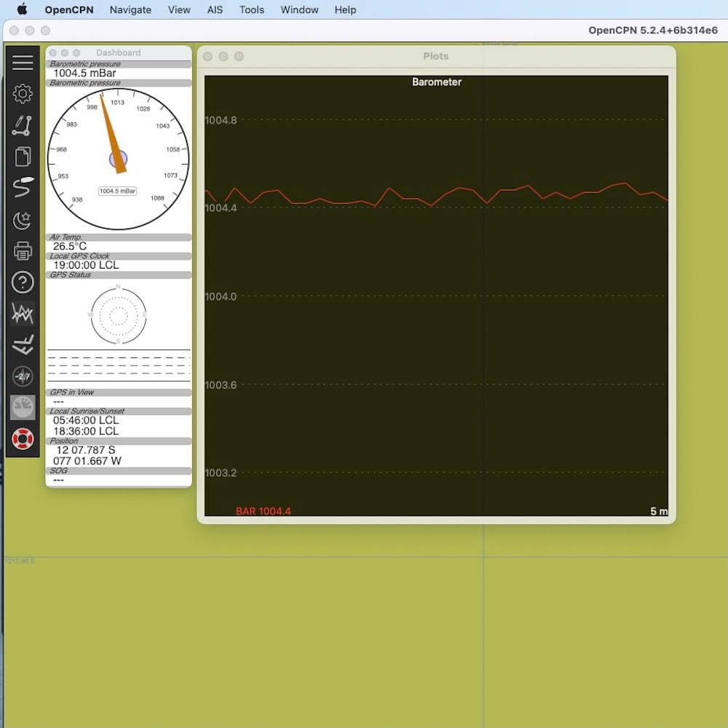Click the red barometer trace line
This screenshot has height=728, width=728.
436,195
